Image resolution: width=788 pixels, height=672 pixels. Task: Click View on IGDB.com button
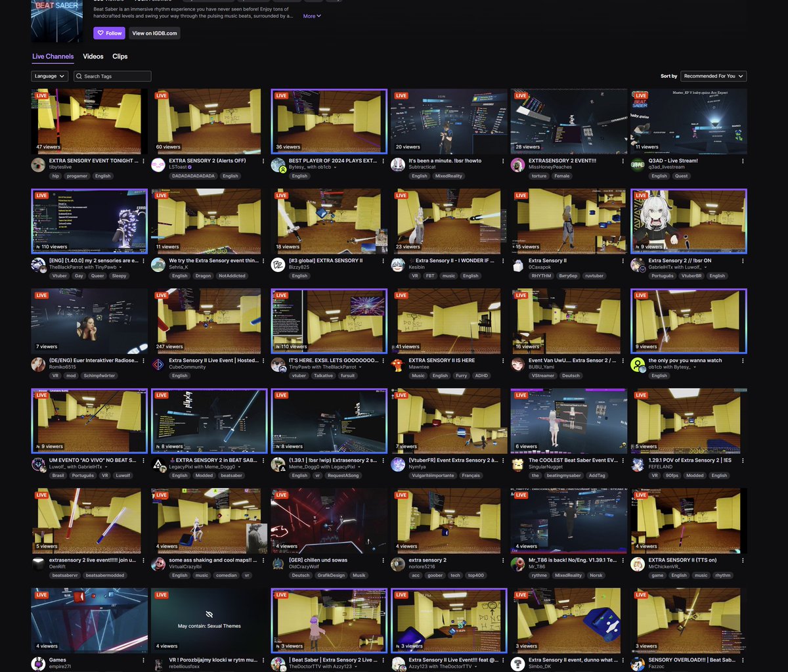coord(154,33)
